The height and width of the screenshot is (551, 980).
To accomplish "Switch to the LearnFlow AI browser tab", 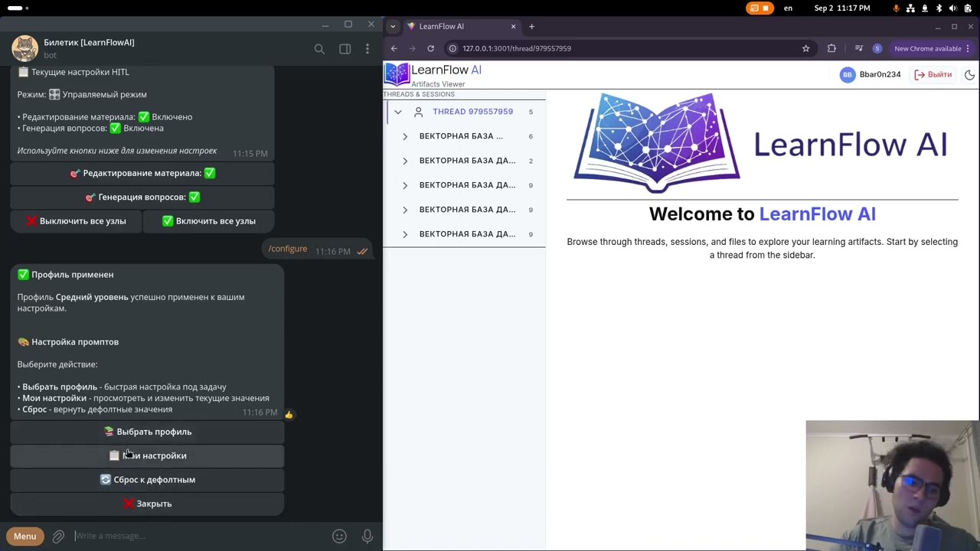I will (462, 26).
